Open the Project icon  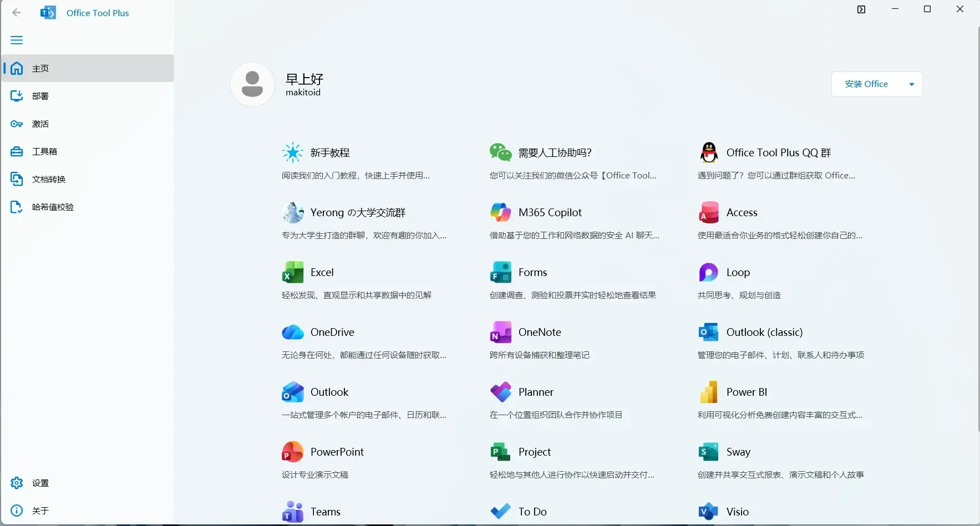click(x=501, y=452)
